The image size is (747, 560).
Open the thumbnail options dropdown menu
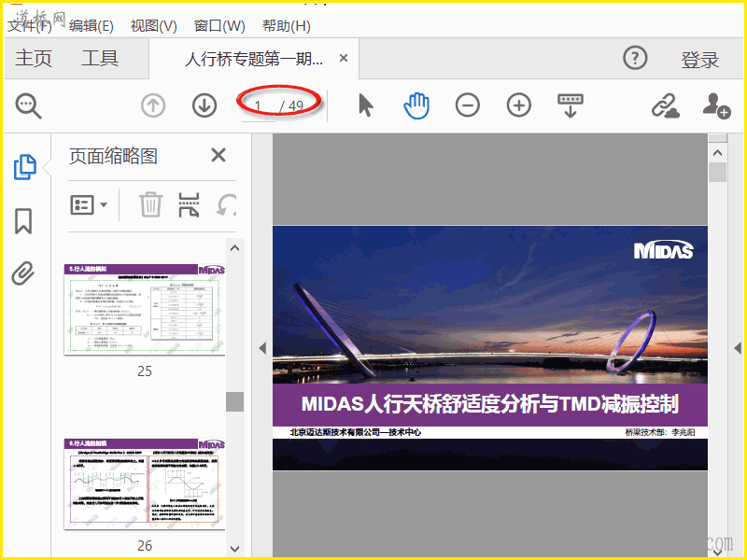pyautogui.click(x=89, y=205)
